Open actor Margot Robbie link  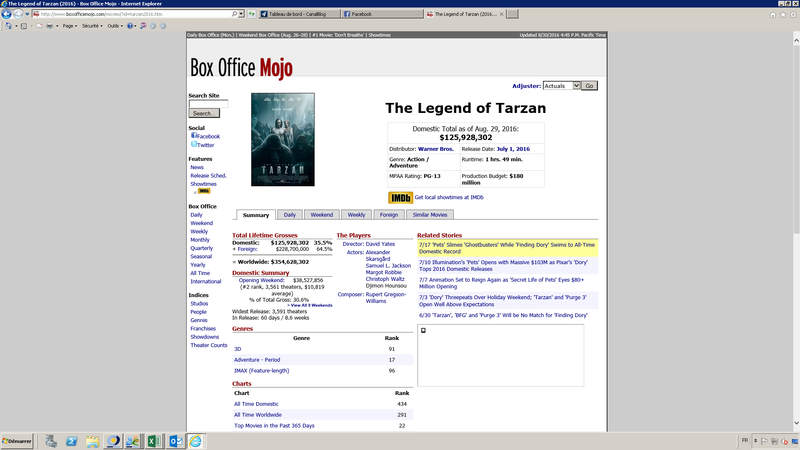point(383,272)
